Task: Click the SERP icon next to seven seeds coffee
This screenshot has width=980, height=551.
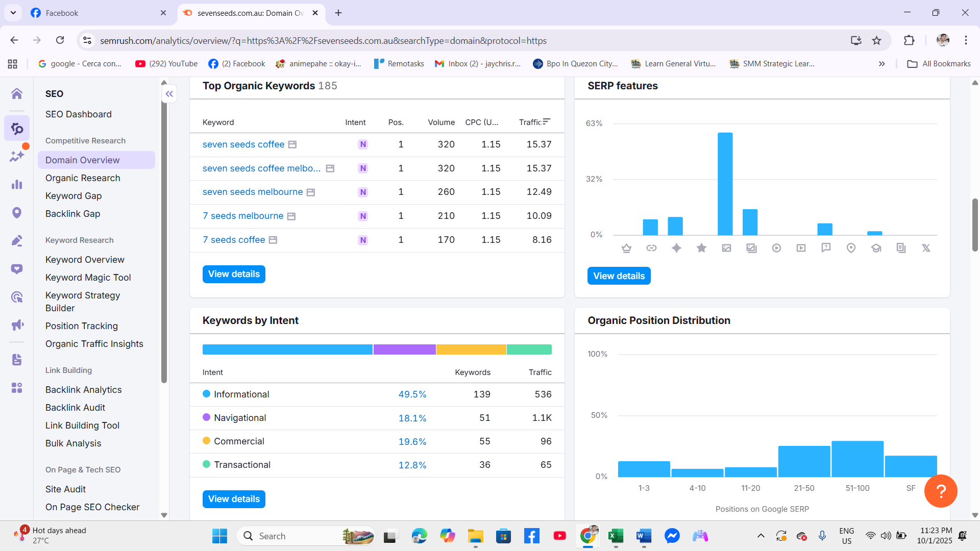Action: (x=292, y=145)
